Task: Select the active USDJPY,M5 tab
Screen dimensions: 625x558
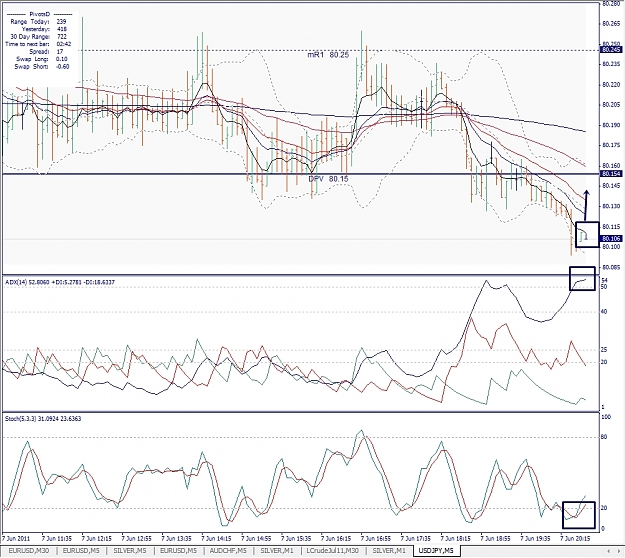Action: click(436, 550)
